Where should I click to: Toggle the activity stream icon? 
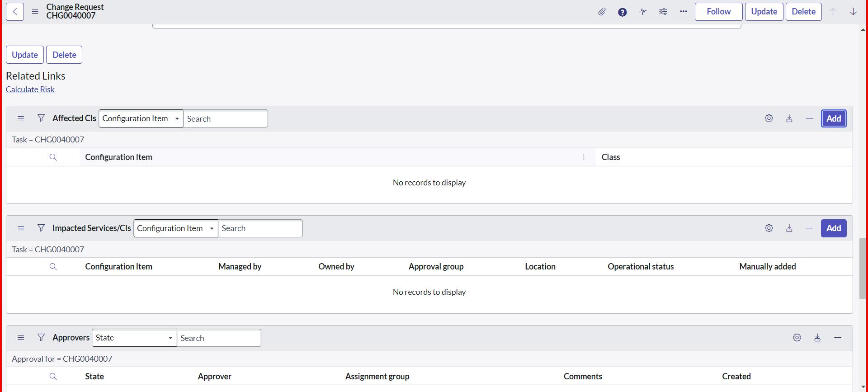click(643, 12)
